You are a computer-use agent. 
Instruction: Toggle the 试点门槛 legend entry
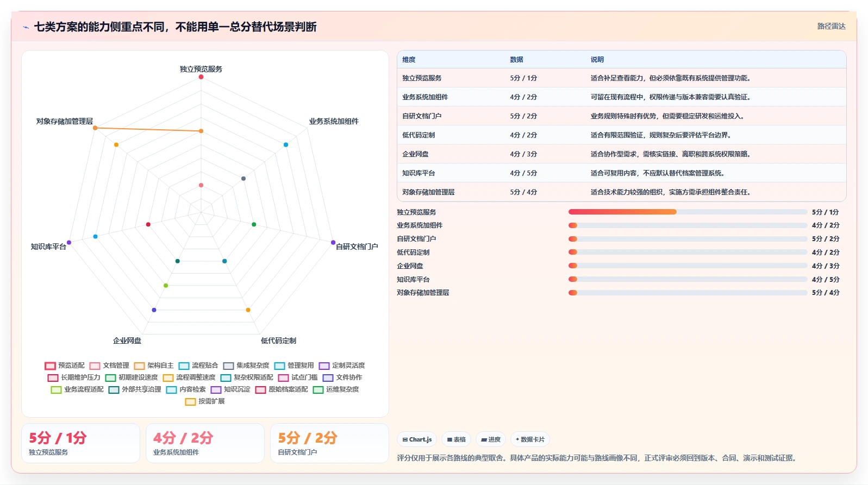tap(298, 377)
